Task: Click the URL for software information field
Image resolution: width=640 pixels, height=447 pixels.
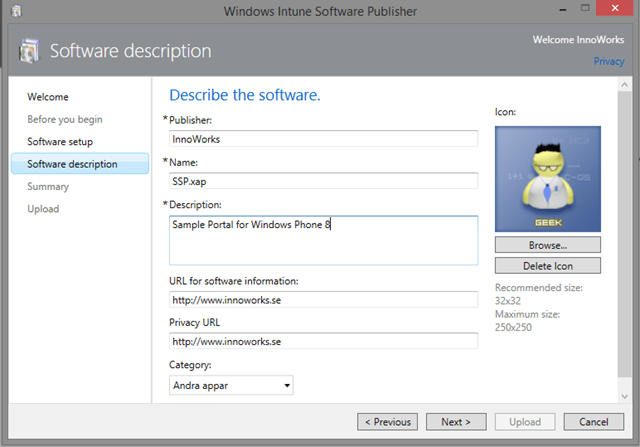Action: click(x=323, y=300)
